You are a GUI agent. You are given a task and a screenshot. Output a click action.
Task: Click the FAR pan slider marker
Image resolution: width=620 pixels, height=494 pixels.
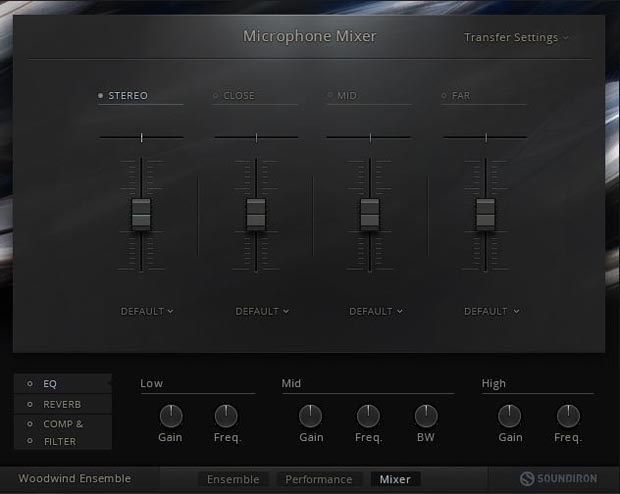point(486,137)
